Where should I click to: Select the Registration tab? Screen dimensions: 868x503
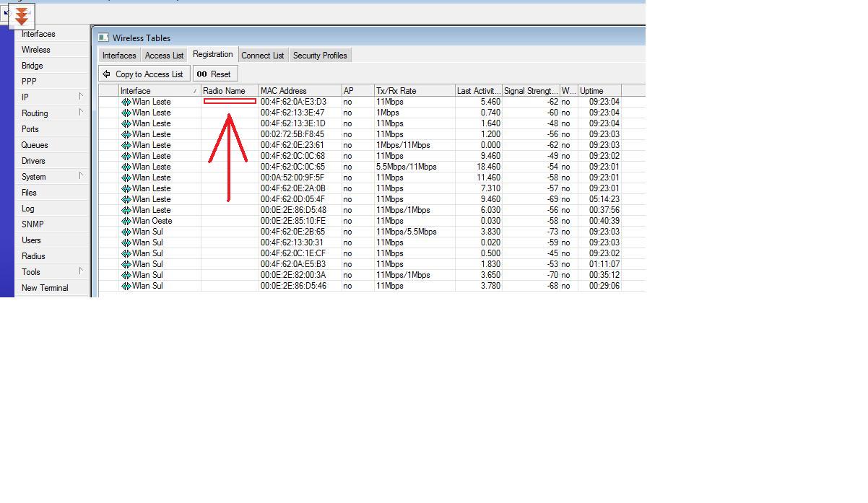[213, 54]
